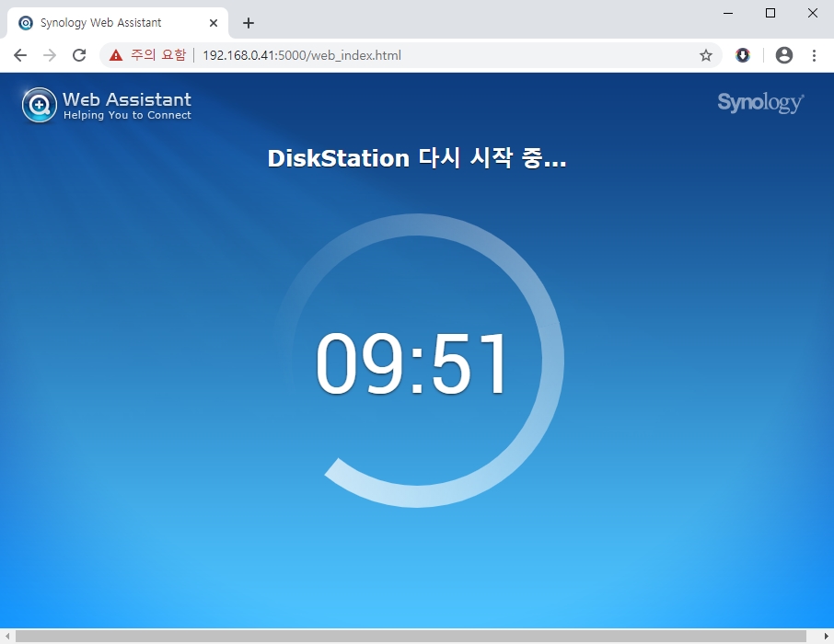
Task: Click the 09:51 countdown timer
Action: point(411,362)
